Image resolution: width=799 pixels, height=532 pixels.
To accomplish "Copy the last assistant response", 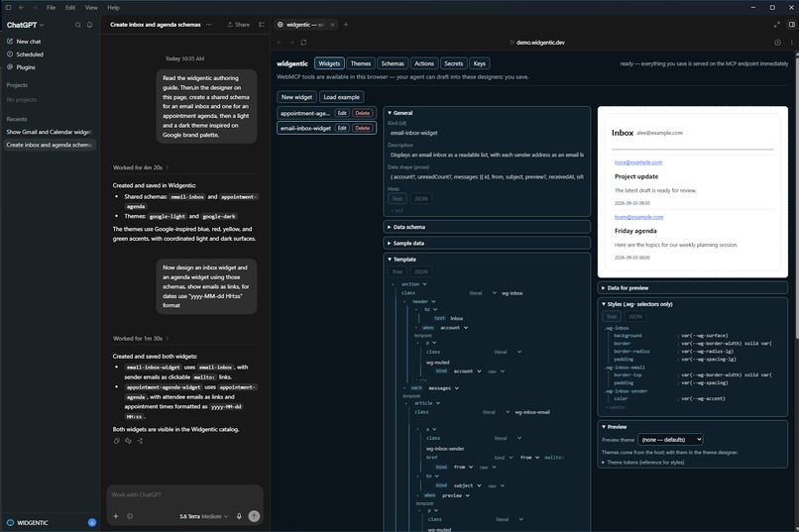I will pos(117,441).
